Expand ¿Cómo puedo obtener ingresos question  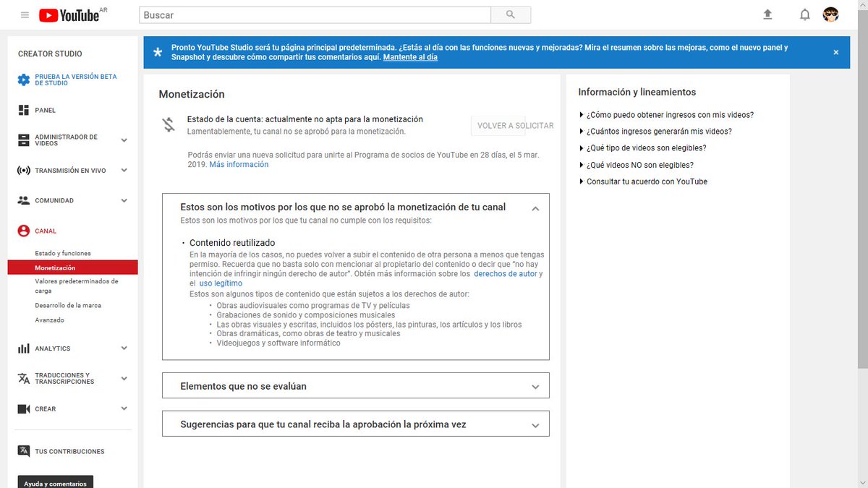coord(666,115)
